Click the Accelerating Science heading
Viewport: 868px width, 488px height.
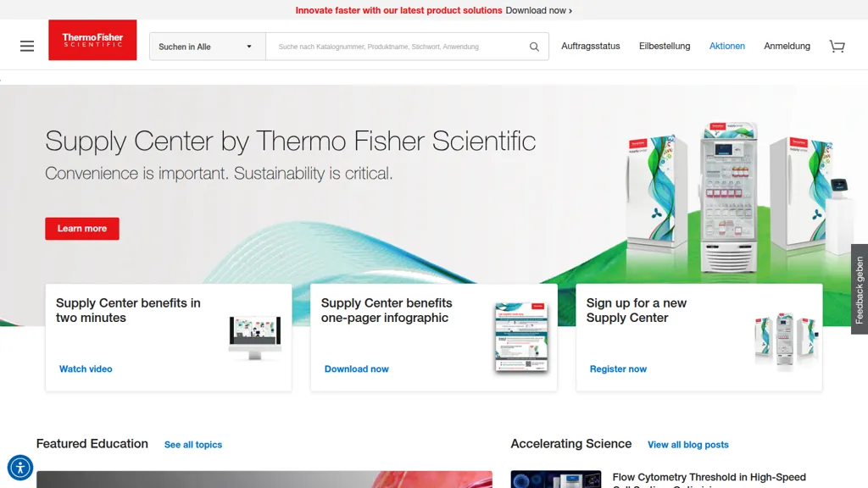pyautogui.click(x=570, y=444)
